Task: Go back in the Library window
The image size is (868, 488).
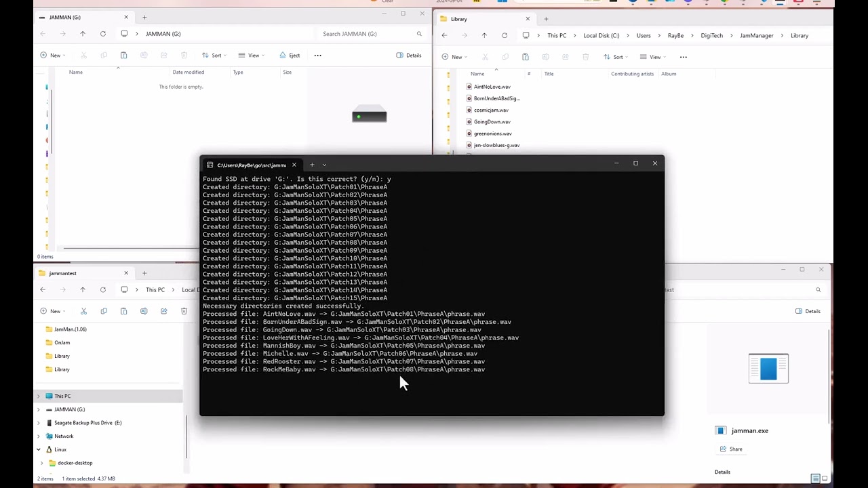Action: (444, 35)
